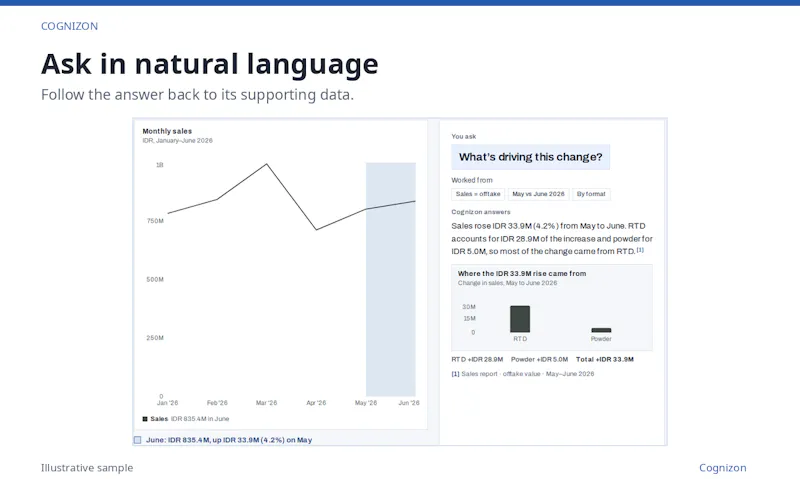Select the 'Sales = offtake' chip
800x479 pixels.
tap(478, 194)
